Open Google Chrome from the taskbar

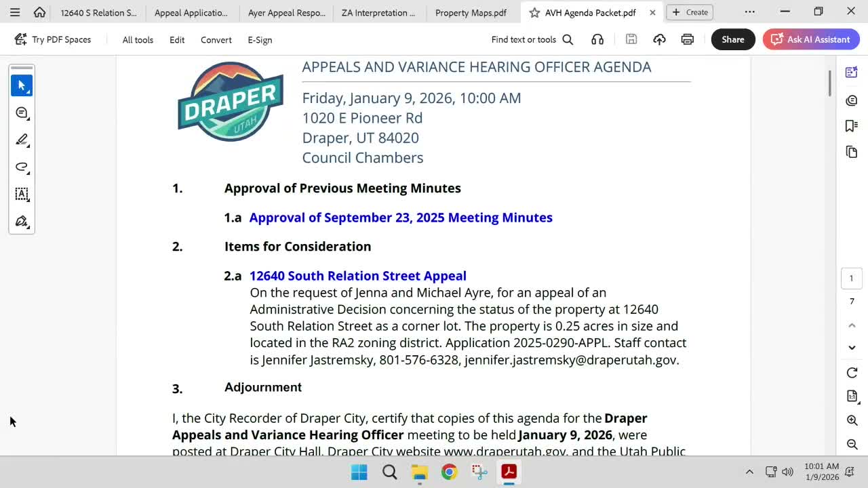coord(449,472)
